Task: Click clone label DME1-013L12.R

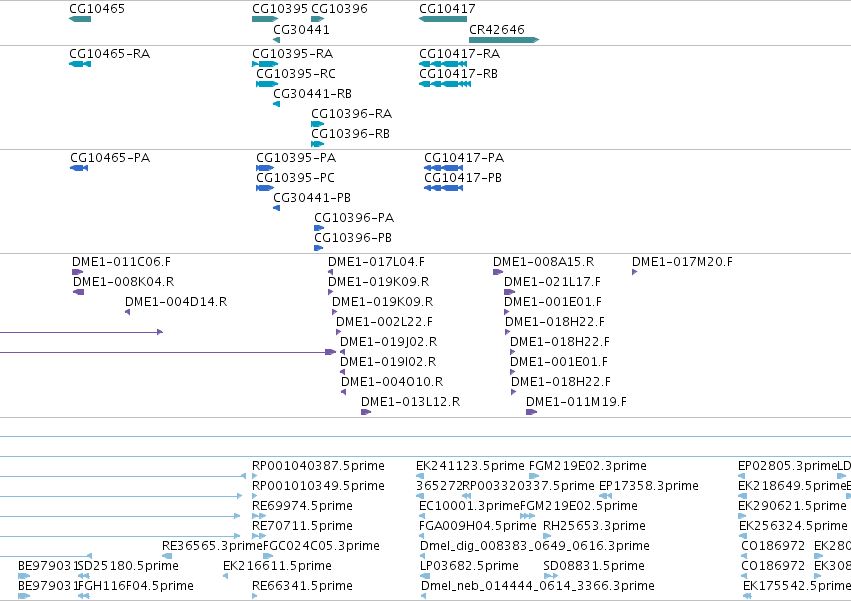Action: click(411, 402)
